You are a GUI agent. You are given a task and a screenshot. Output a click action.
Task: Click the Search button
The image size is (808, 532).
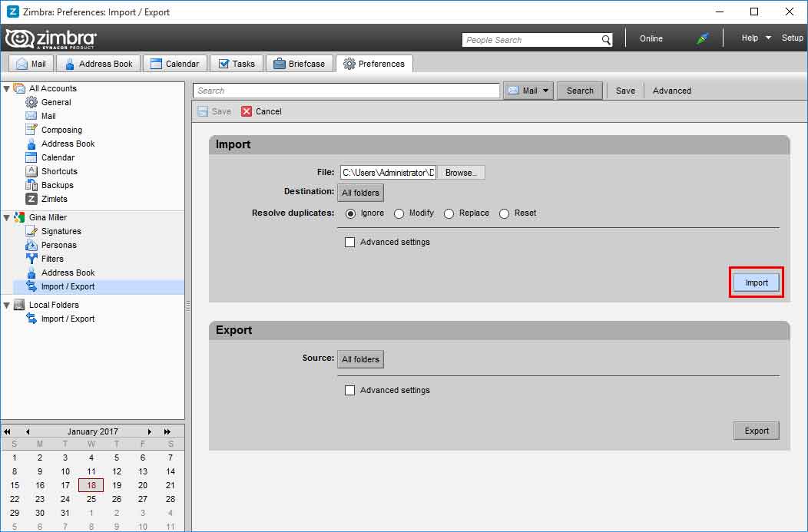(580, 91)
